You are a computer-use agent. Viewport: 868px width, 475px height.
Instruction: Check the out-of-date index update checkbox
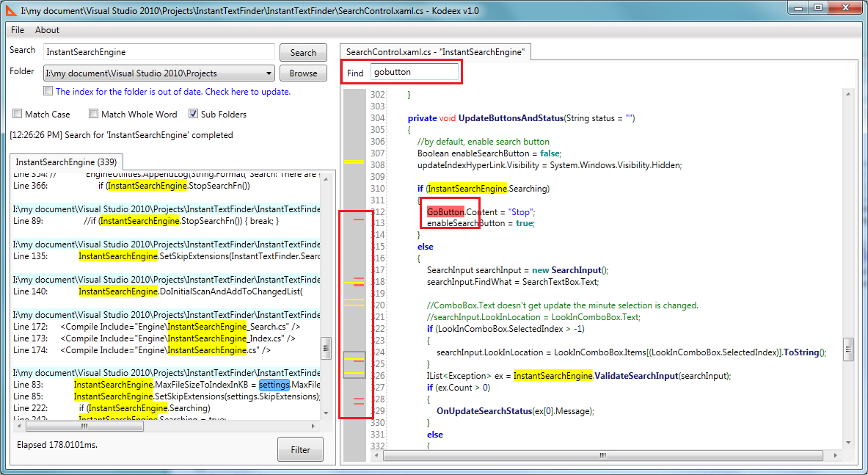click(x=48, y=92)
